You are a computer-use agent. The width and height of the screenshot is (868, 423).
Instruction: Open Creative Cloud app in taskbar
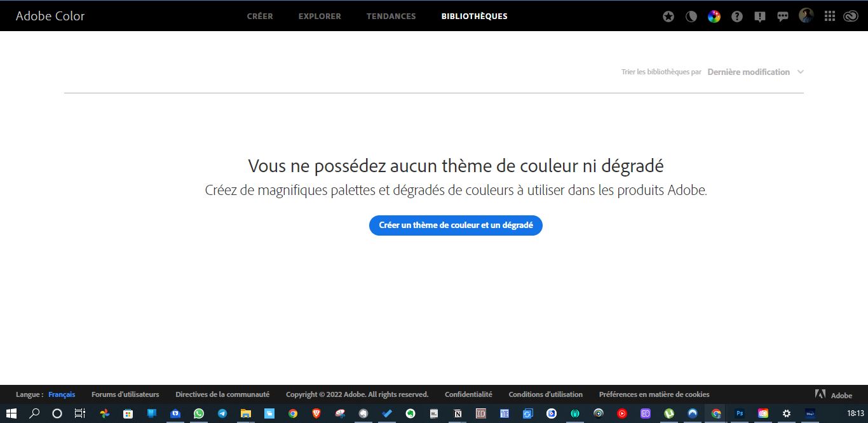tap(763, 413)
